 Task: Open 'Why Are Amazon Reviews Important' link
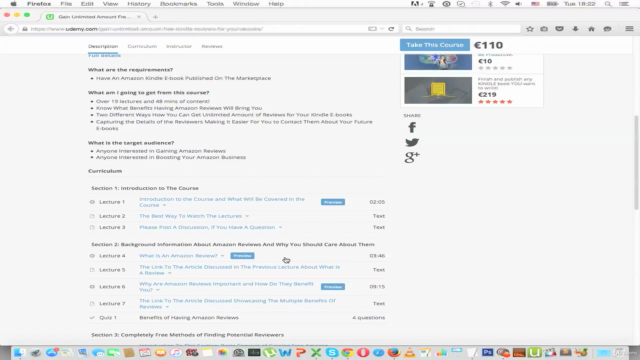[226, 287]
